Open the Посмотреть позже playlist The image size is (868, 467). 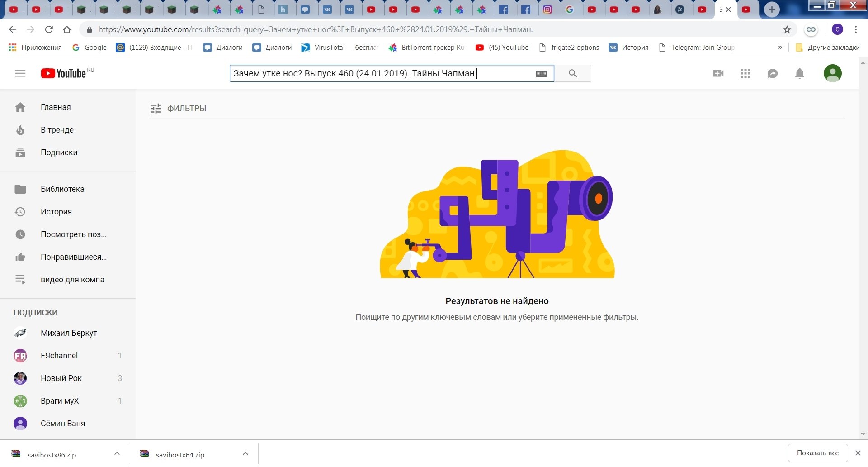[68, 234]
